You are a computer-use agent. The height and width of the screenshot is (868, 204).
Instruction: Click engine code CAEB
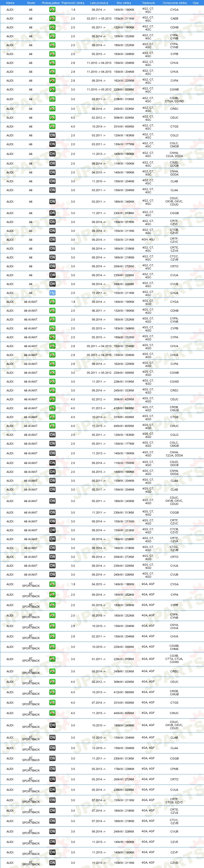(x=174, y=19)
